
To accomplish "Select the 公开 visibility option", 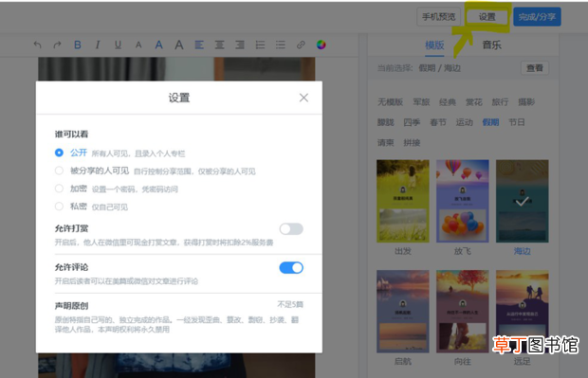I will [x=59, y=153].
